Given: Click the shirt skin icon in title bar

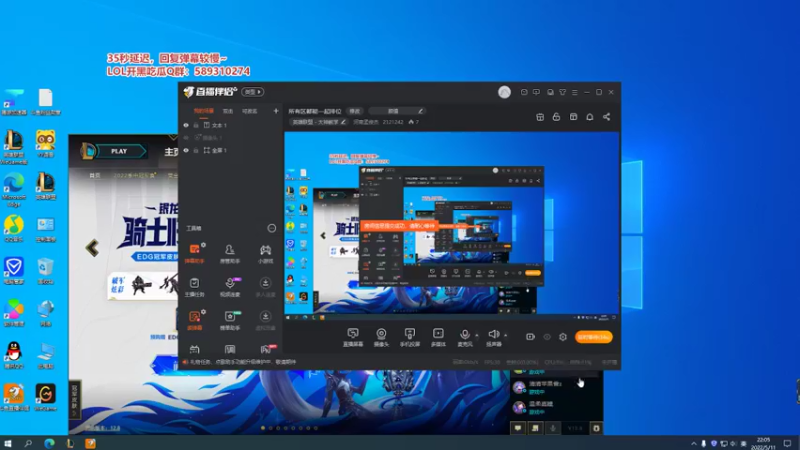Looking at the screenshot, I should (x=562, y=92).
